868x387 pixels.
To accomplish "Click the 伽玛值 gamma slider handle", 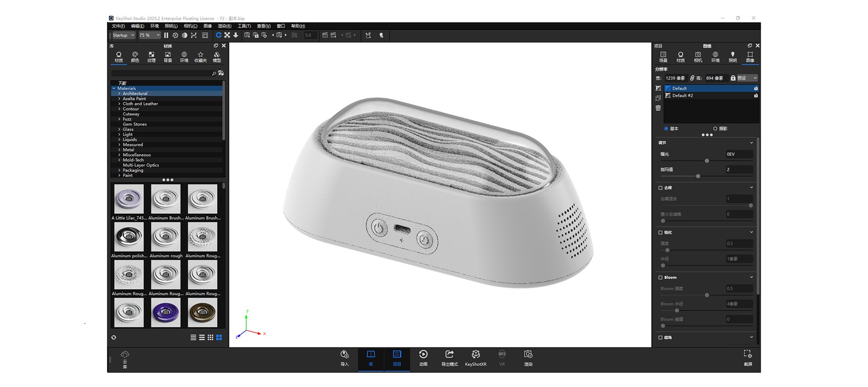I will tap(698, 176).
